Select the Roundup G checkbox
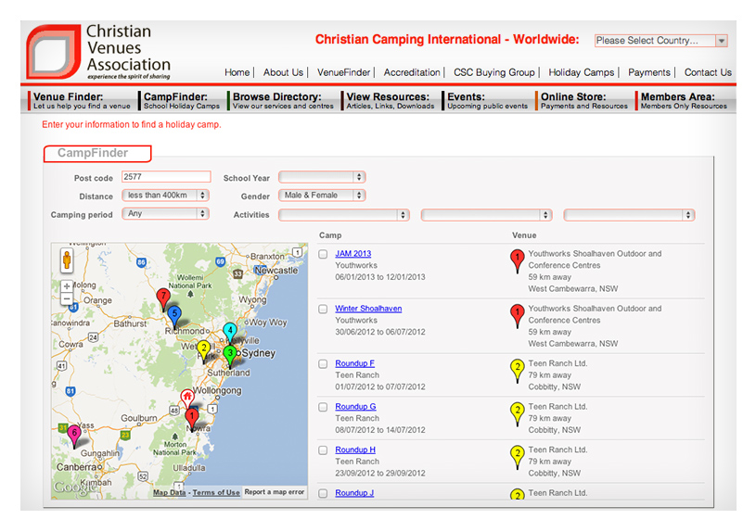The height and width of the screenshot is (532, 756). [323, 407]
